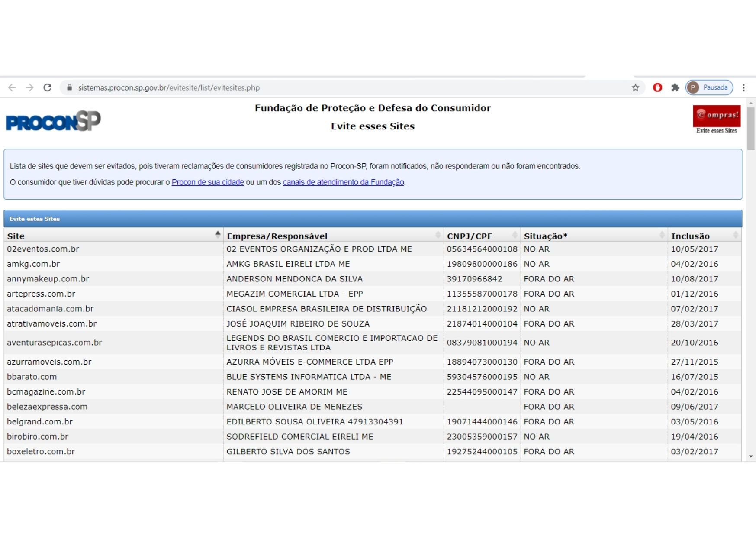Select the birobiro.com.br site cell
Viewport: 756px width, 537px height.
pyautogui.click(x=113, y=437)
